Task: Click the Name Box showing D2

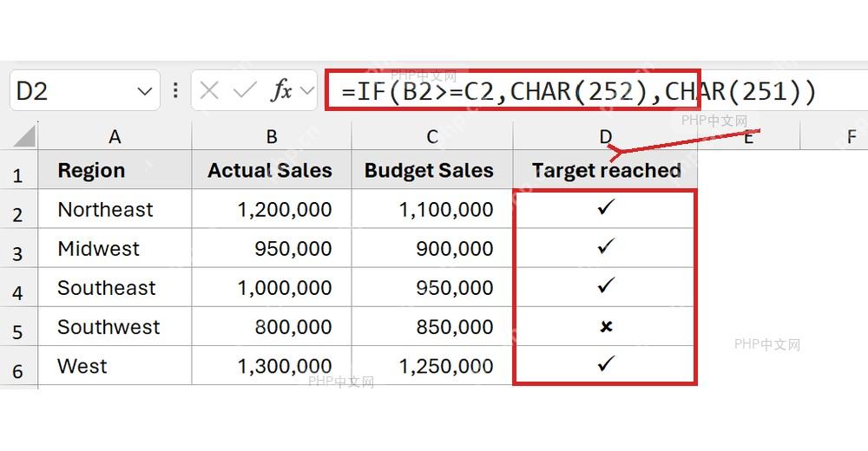Action: (85, 91)
